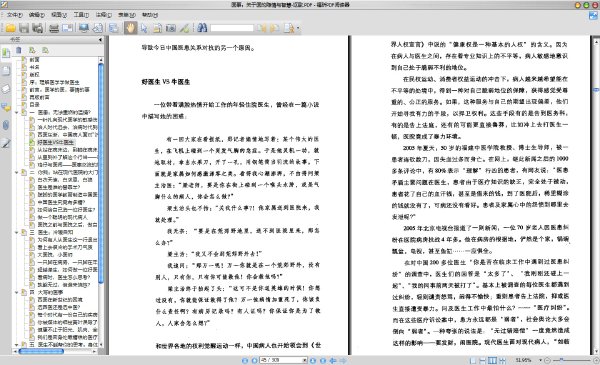
Task: Go to the last page
Action: tap(323, 360)
